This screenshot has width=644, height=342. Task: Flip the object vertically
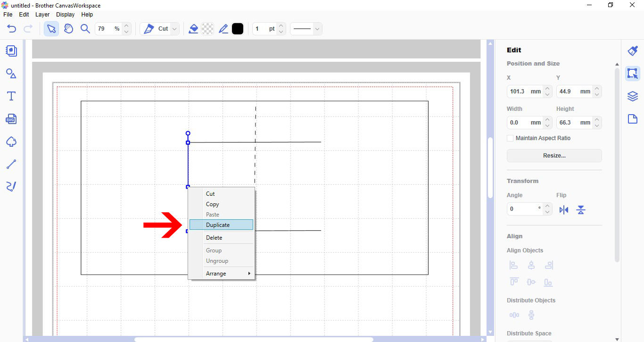(x=580, y=209)
